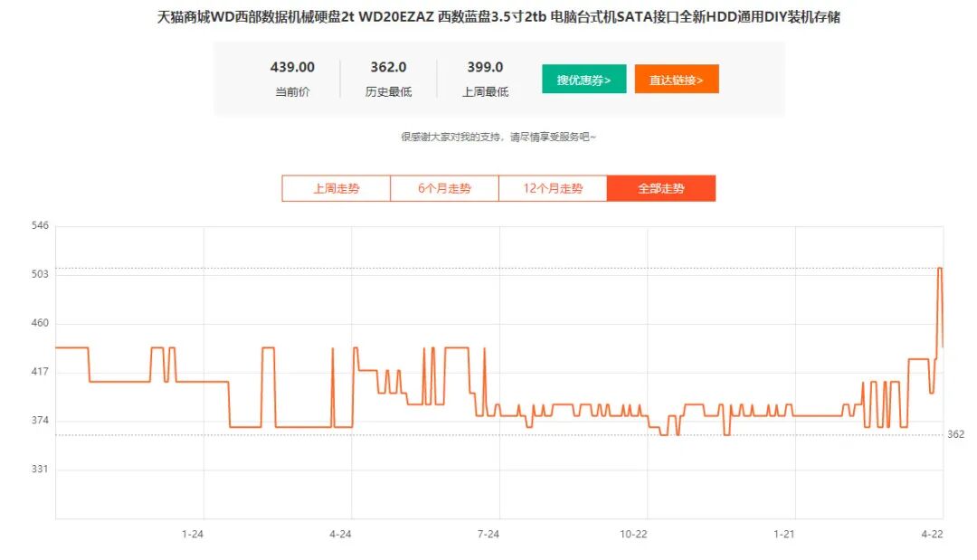Select the 6个月走势 tab
Viewport: 977px width, 560px height.
pyautogui.click(x=444, y=188)
